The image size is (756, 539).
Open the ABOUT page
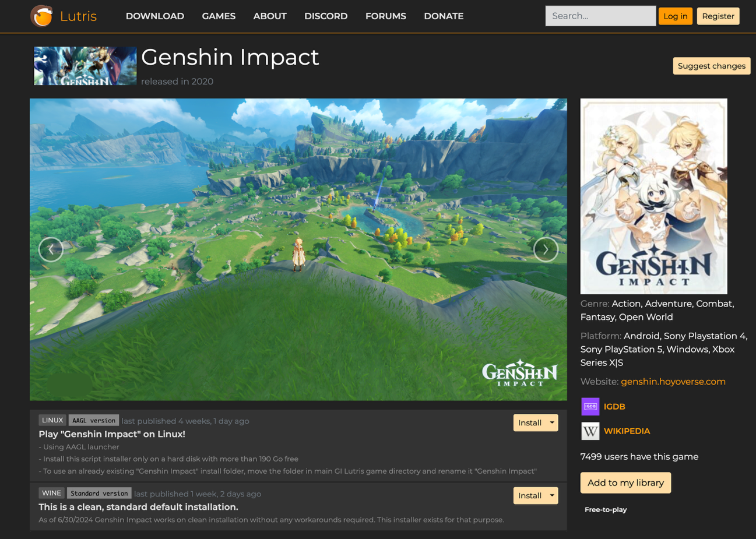pos(269,16)
